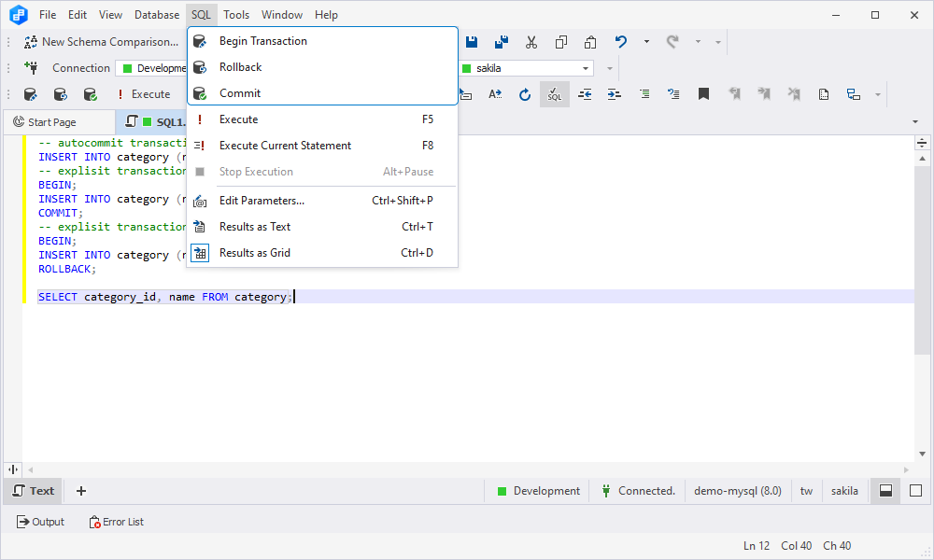Screen dimensions: 934x560
Task: Click the blue linked-boxes toolbar icon
Action: (x=854, y=94)
